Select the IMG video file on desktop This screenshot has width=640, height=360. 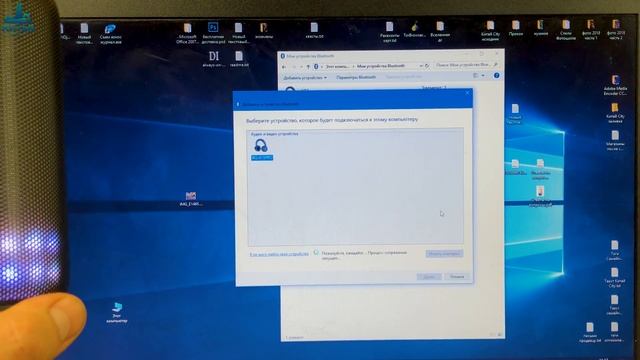191,199
